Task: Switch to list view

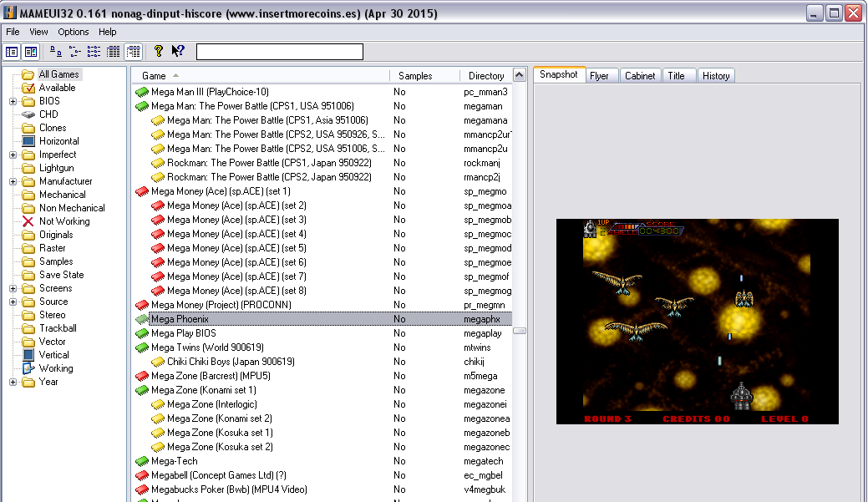Action: [x=94, y=52]
